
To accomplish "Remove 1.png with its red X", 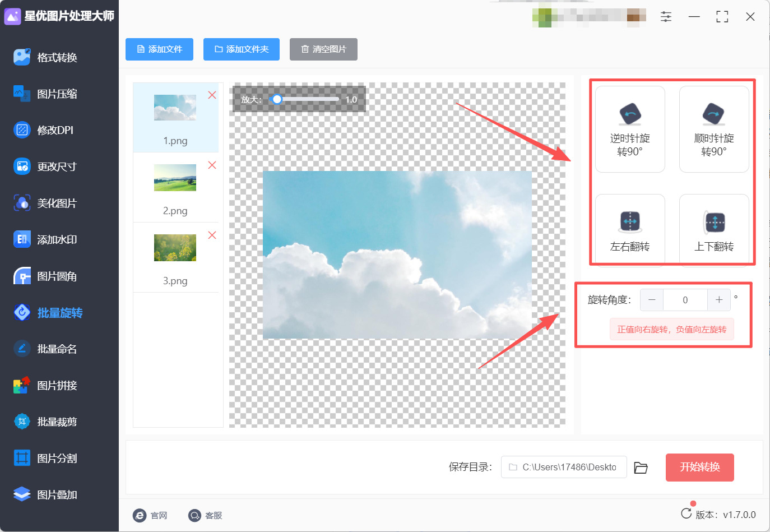I will 212,95.
